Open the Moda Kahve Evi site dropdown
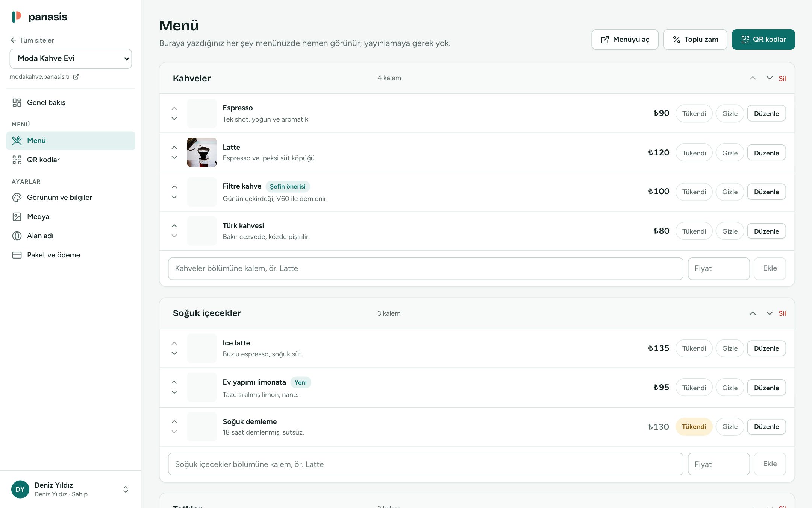This screenshot has width=812, height=508. pyautogui.click(x=71, y=59)
